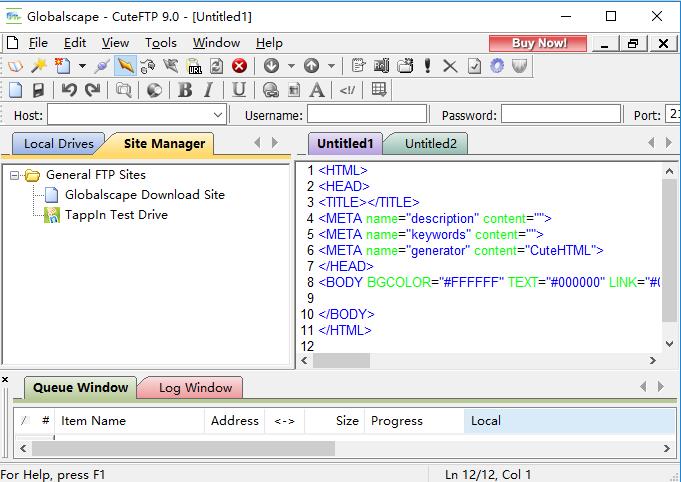Viewport: 681px width, 482px height.
Task: Click the Insert Table grid icon
Action: pyautogui.click(x=378, y=90)
